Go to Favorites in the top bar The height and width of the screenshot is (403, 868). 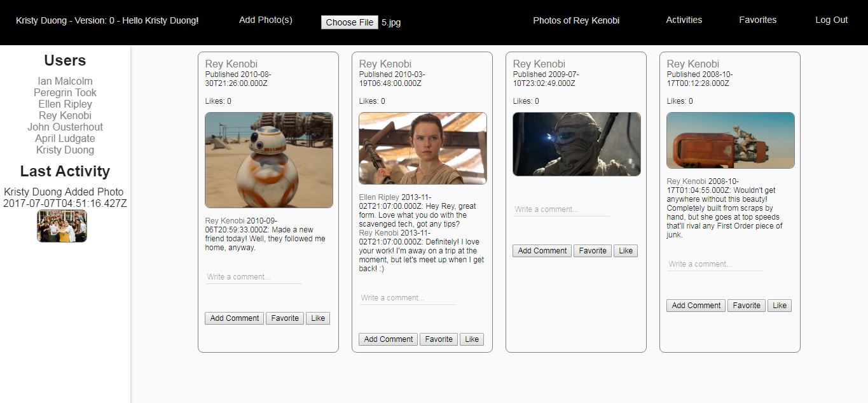[757, 20]
